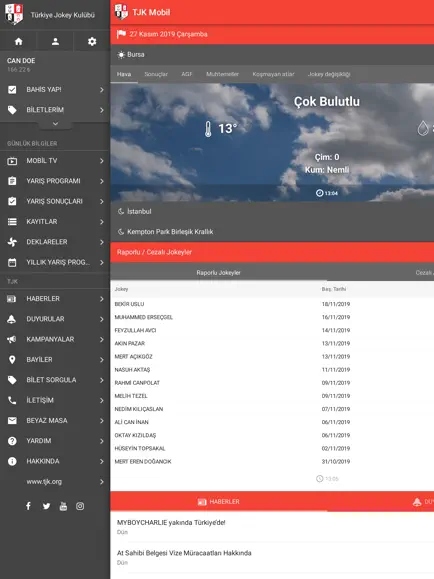Select the Haberler tab in news section
The height and width of the screenshot is (579, 434).
click(x=218, y=501)
